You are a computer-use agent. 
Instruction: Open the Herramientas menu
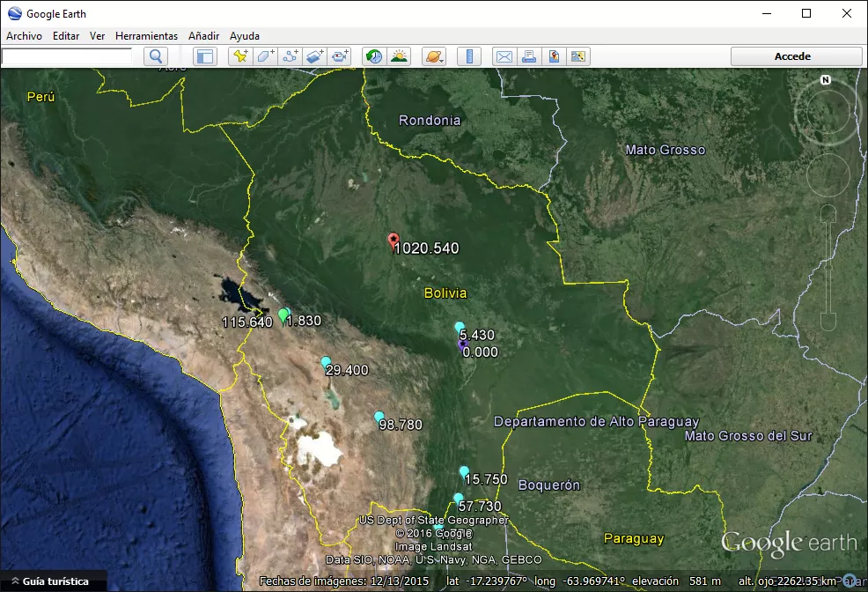point(146,36)
